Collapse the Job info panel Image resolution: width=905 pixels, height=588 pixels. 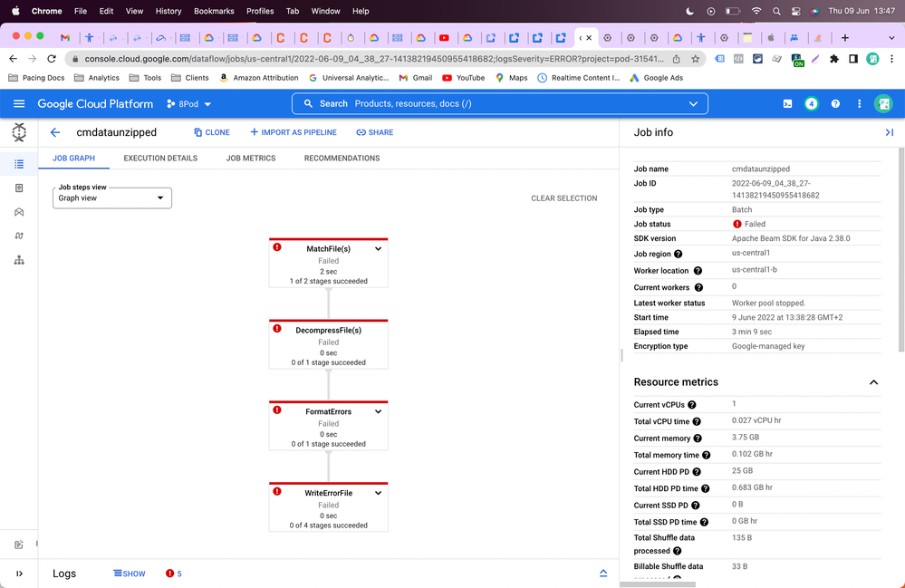tap(890, 132)
